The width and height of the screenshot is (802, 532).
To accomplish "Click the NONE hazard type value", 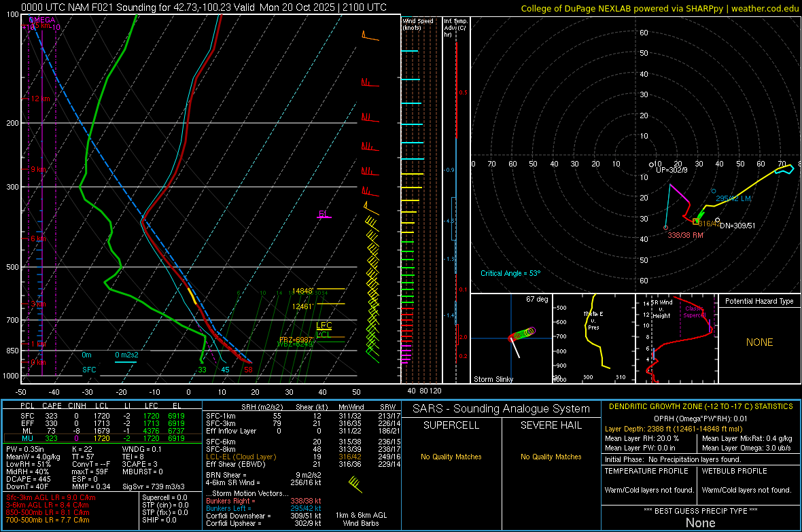I will [759, 342].
